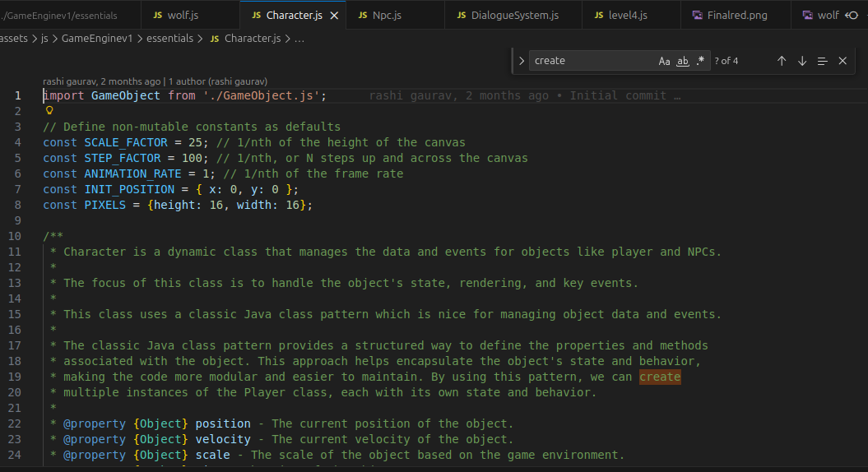Open the Finalred.png tab

tap(736, 15)
